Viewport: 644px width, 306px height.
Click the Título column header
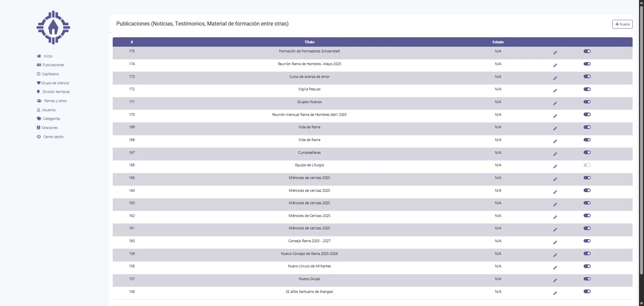(309, 42)
